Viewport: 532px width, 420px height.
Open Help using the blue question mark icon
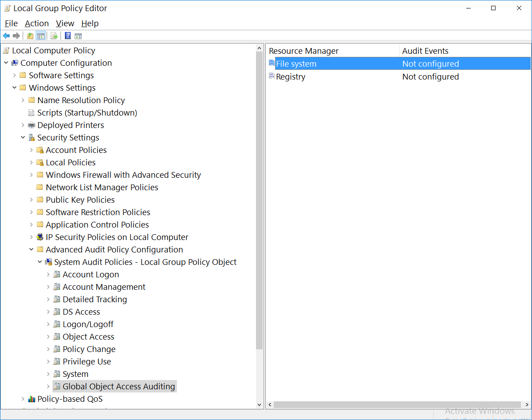coord(67,36)
